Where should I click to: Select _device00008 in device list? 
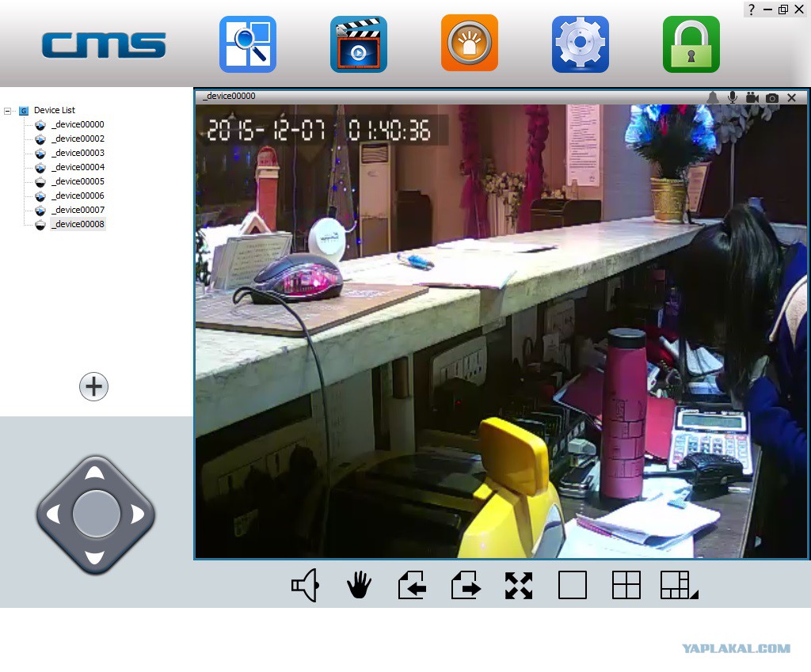78,224
